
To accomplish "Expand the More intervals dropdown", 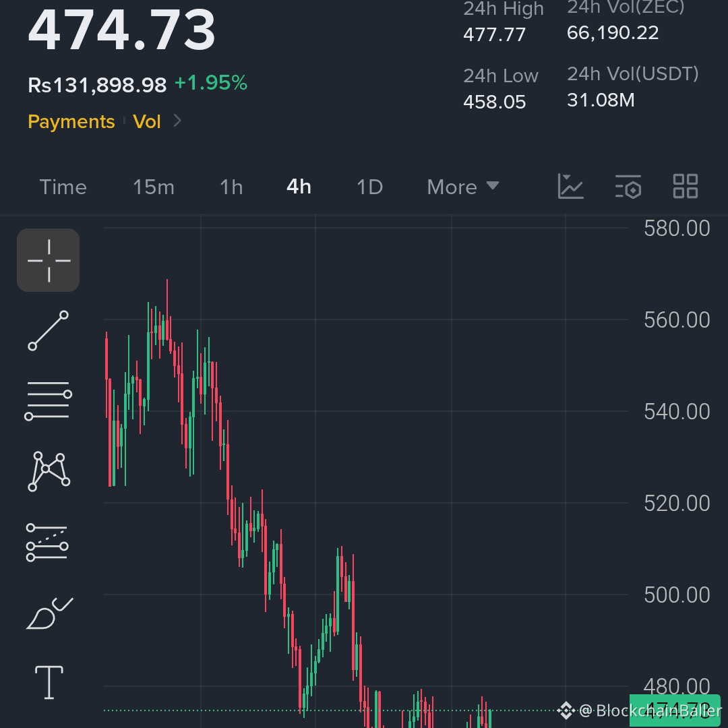I will 463,187.
